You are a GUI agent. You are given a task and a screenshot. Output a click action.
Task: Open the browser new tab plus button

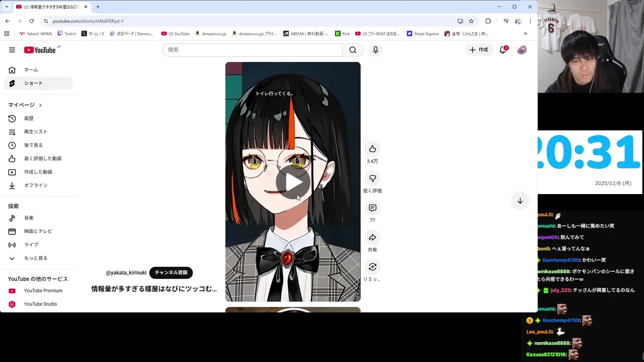98,7
